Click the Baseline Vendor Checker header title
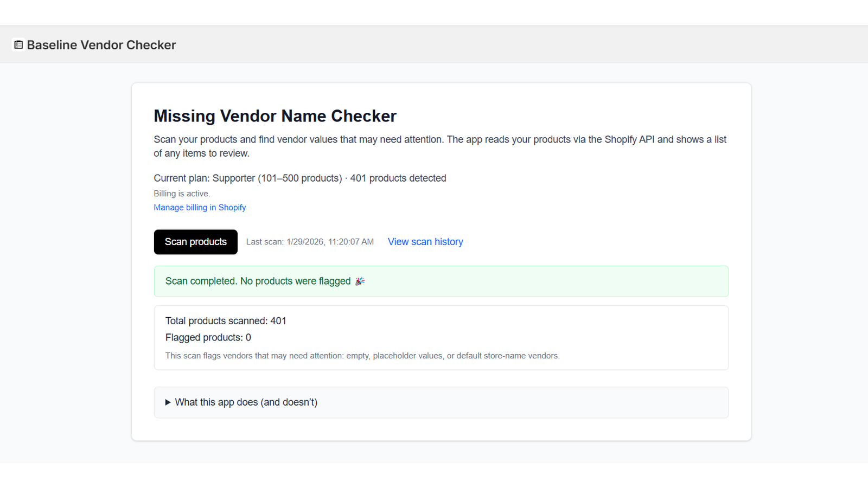 (x=101, y=45)
